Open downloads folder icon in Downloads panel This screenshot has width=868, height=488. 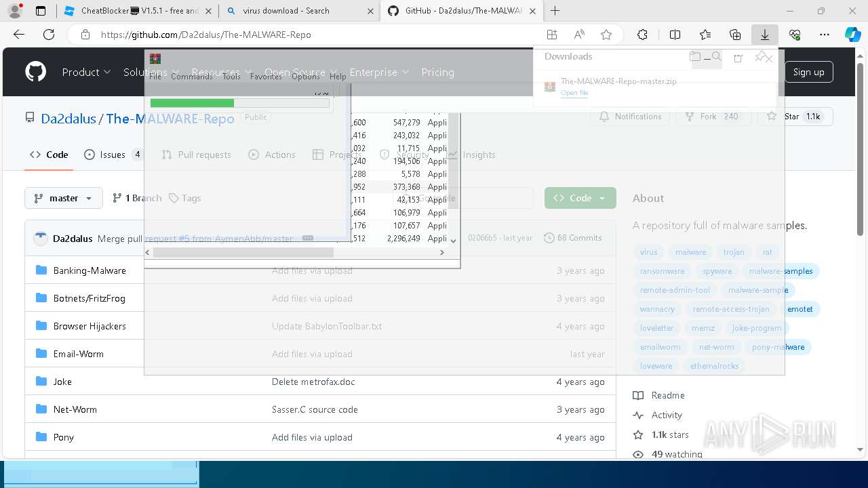(695, 57)
